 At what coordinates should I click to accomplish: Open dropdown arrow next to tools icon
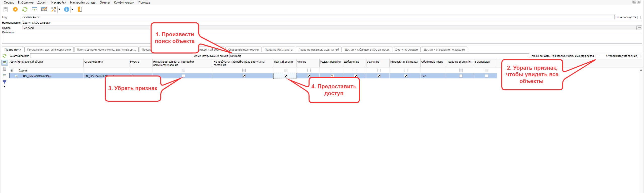[x=59, y=10]
